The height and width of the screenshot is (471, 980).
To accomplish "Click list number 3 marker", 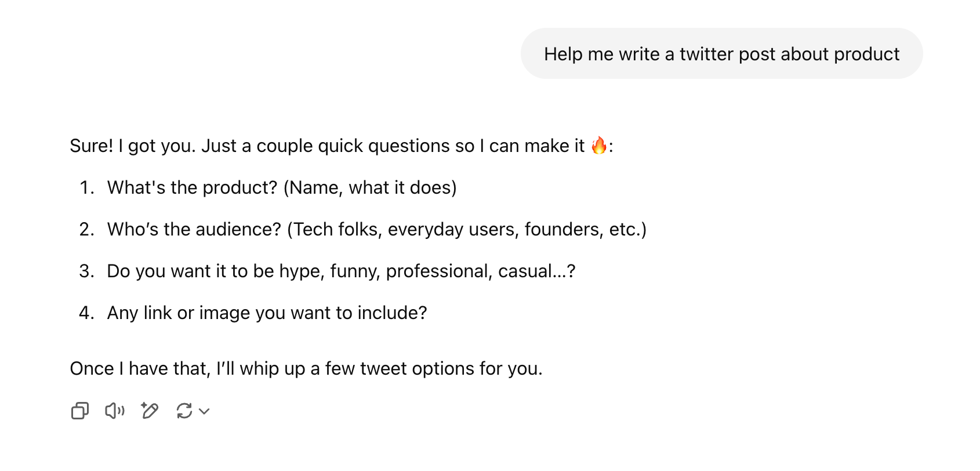I will pyautogui.click(x=86, y=271).
